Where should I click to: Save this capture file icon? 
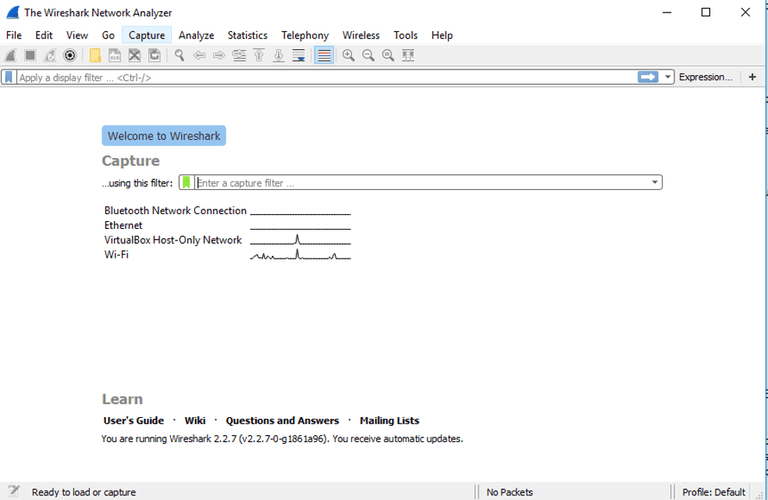coord(115,55)
